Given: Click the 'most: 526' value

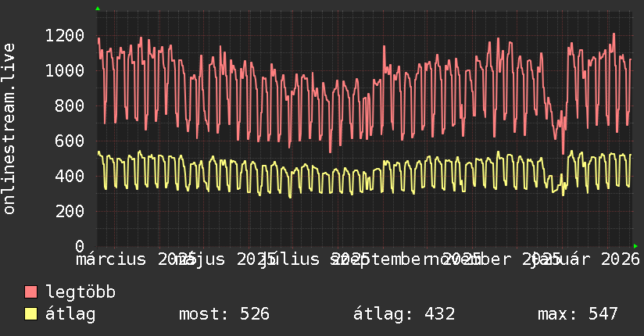Looking at the screenshot, I should [x=224, y=314].
